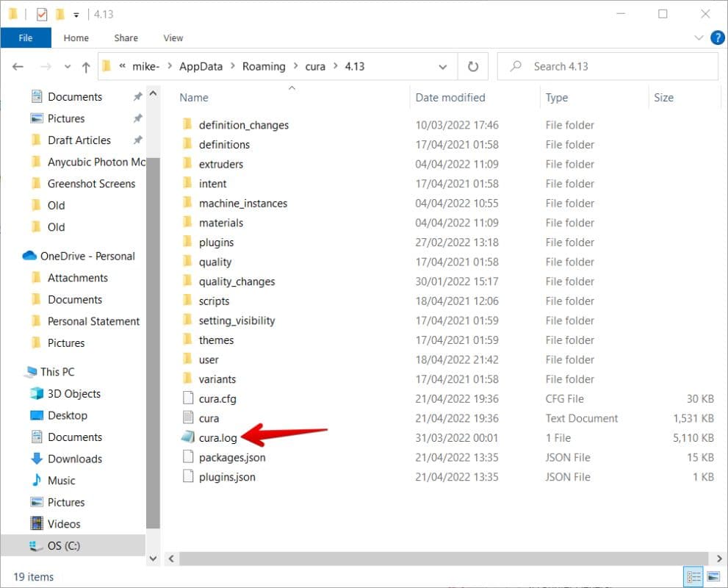728x588 pixels.
Task: Go up one folder level arrow
Action: click(x=86, y=67)
